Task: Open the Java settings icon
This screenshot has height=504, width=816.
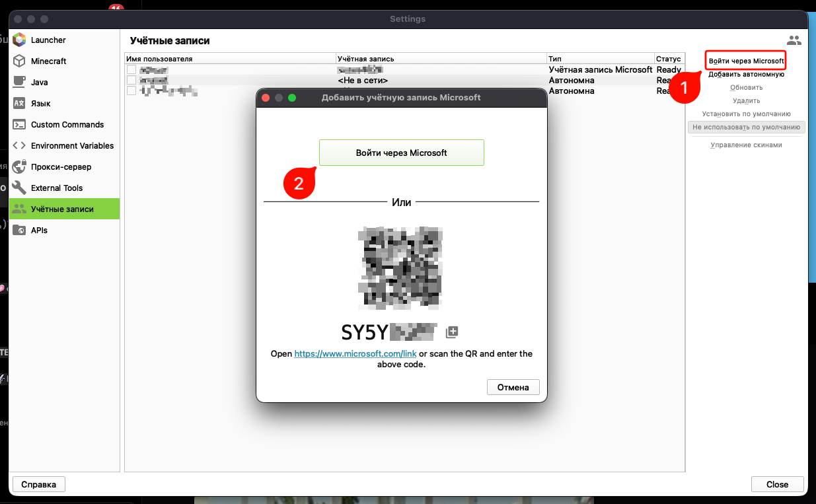Action: click(19, 82)
